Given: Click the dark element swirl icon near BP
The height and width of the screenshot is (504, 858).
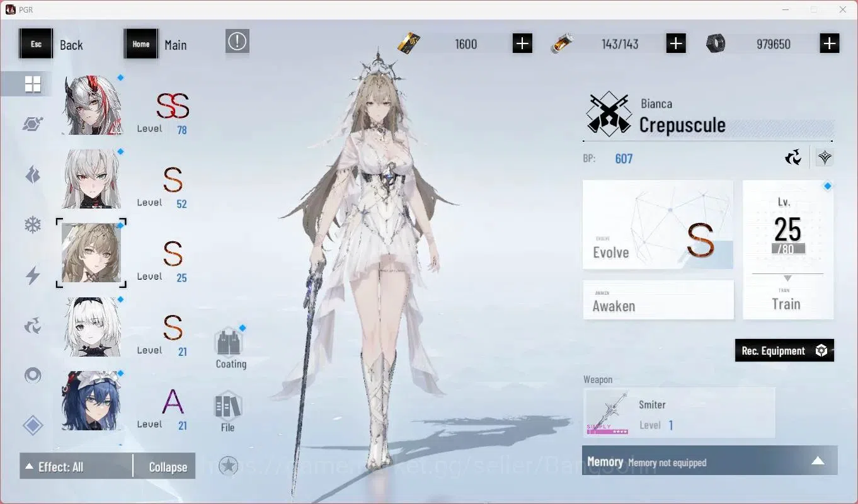Looking at the screenshot, I should coord(793,157).
